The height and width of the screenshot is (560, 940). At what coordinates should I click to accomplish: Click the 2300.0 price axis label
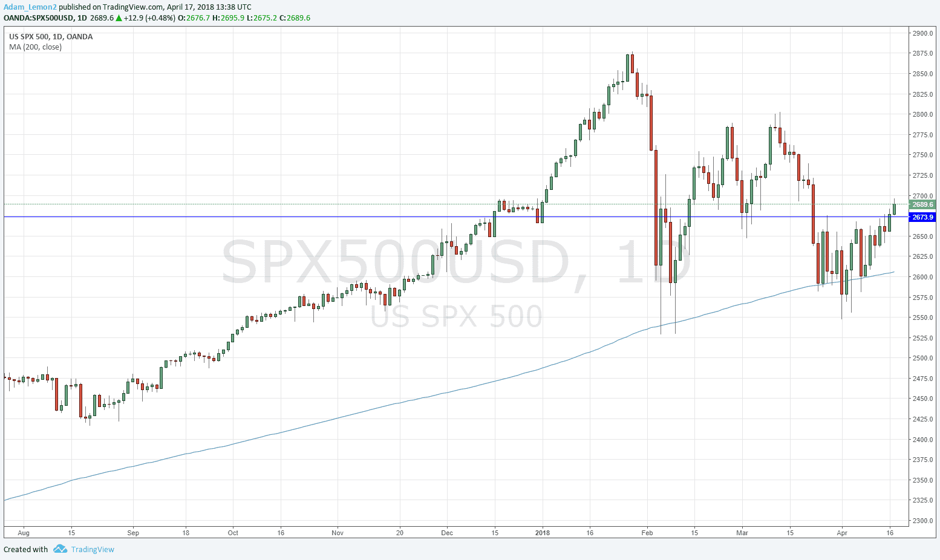tap(922, 521)
